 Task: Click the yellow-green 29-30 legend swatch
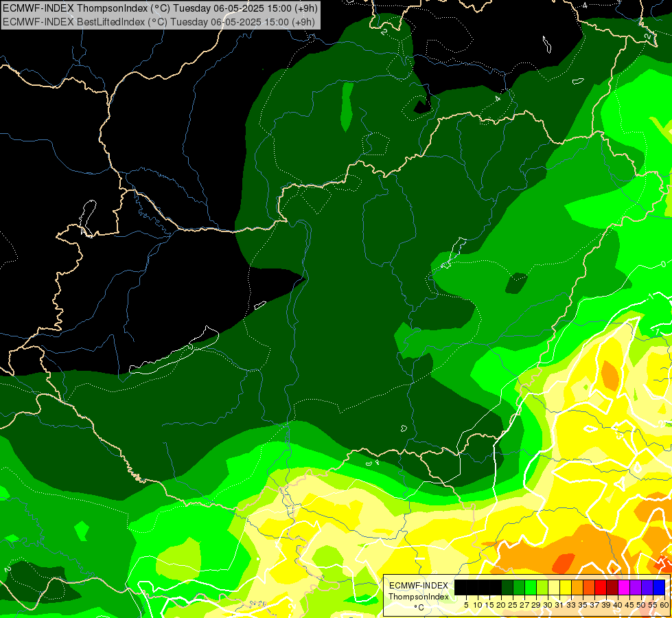542,588
